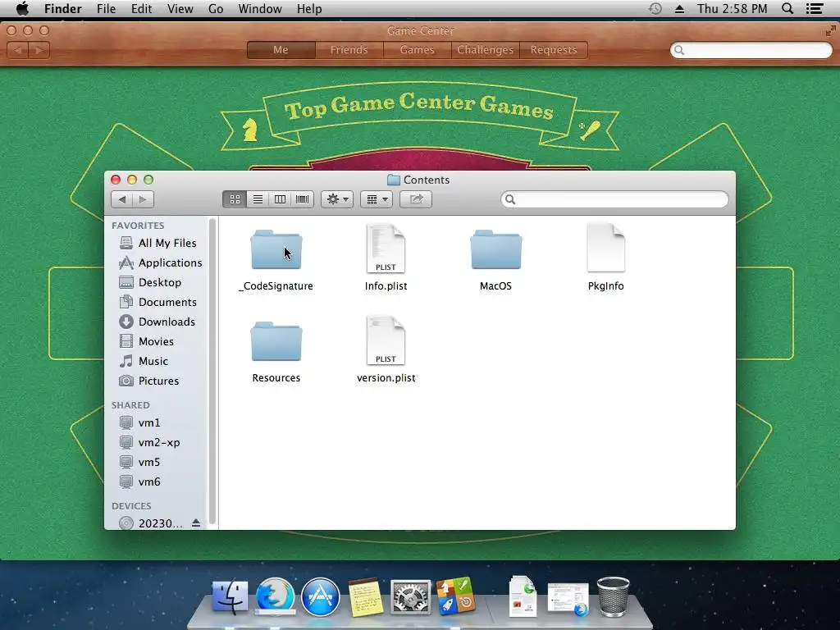Open the item arrangement dropdown

[377, 199]
